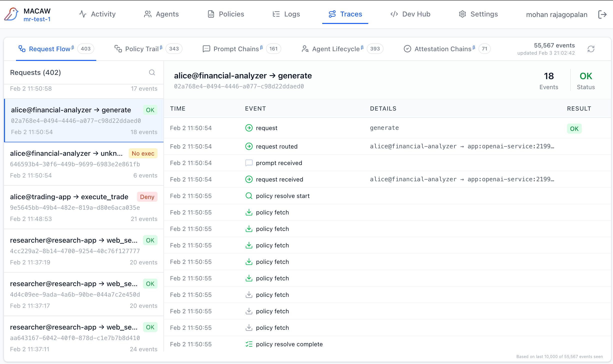The width and height of the screenshot is (613, 364).
Task: Open the Dev Hub section
Action: [410, 14]
